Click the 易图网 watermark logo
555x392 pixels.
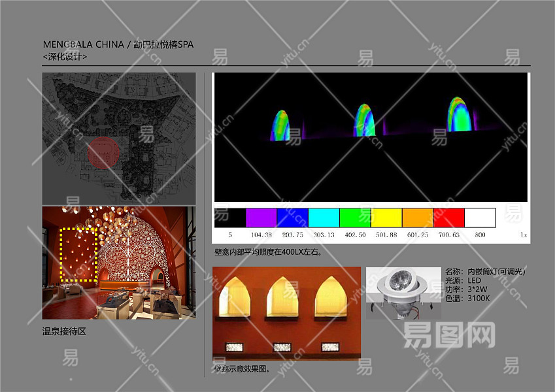click(448, 335)
